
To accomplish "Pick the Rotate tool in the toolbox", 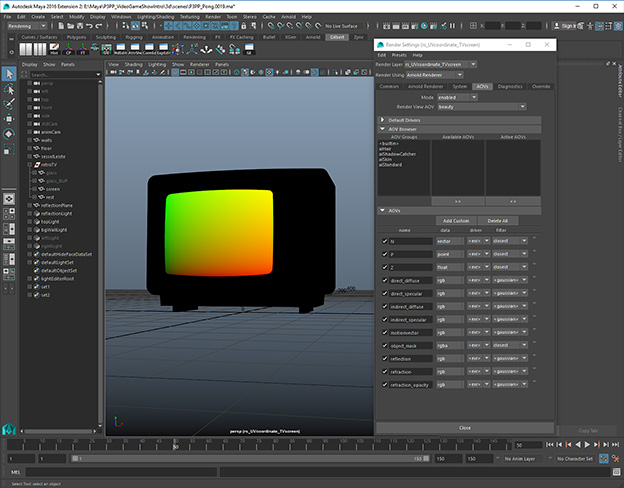I will click(x=9, y=134).
